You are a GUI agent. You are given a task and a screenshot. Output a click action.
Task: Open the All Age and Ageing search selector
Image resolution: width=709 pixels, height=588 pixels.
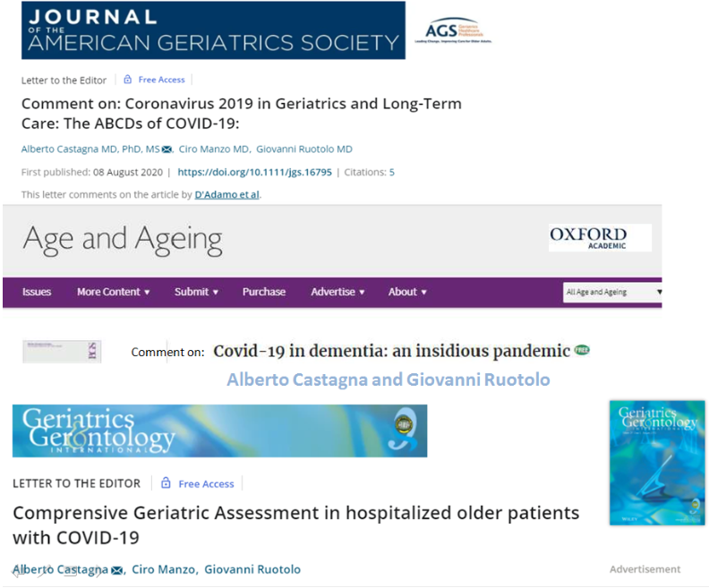point(613,292)
